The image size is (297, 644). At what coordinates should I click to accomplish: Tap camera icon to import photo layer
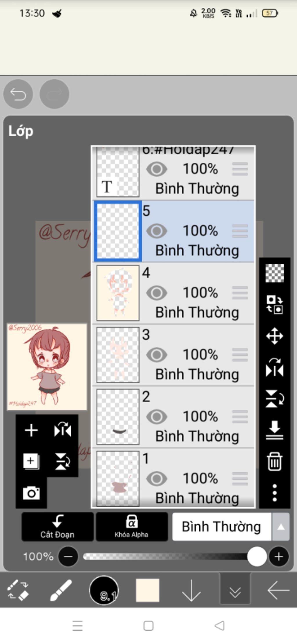pyautogui.click(x=31, y=493)
